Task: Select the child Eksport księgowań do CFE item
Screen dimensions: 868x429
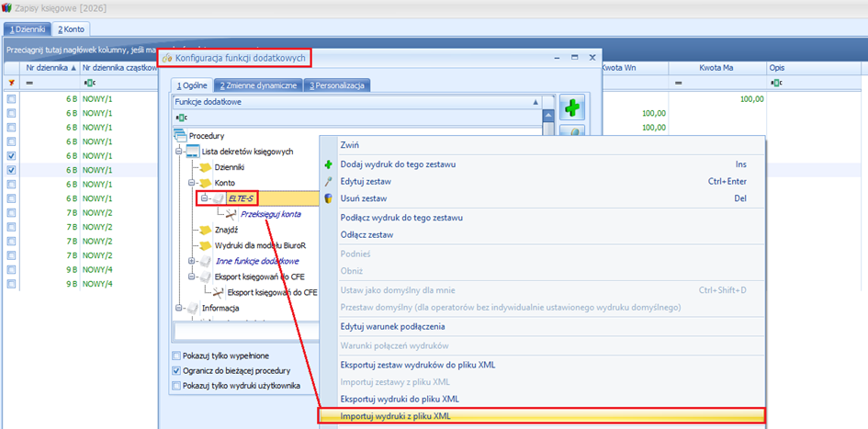Action: [x=271, y=292]
